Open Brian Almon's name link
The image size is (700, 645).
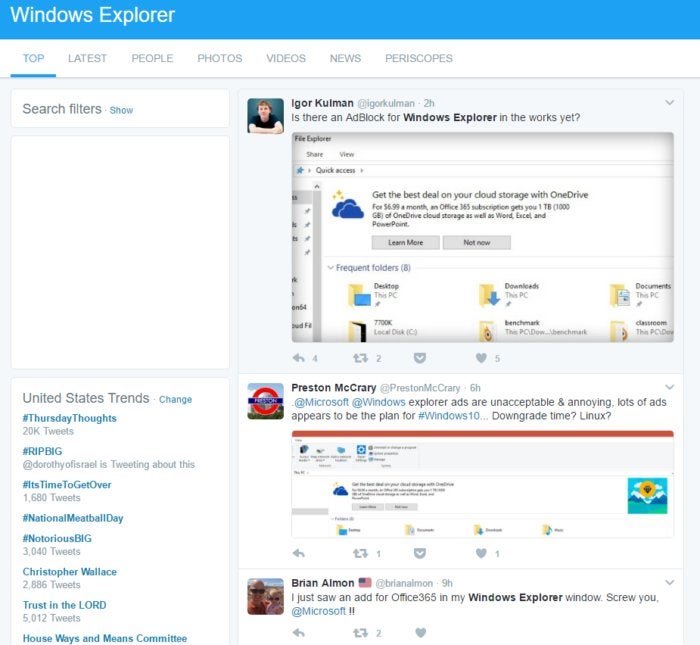click(x=323, y=583)
